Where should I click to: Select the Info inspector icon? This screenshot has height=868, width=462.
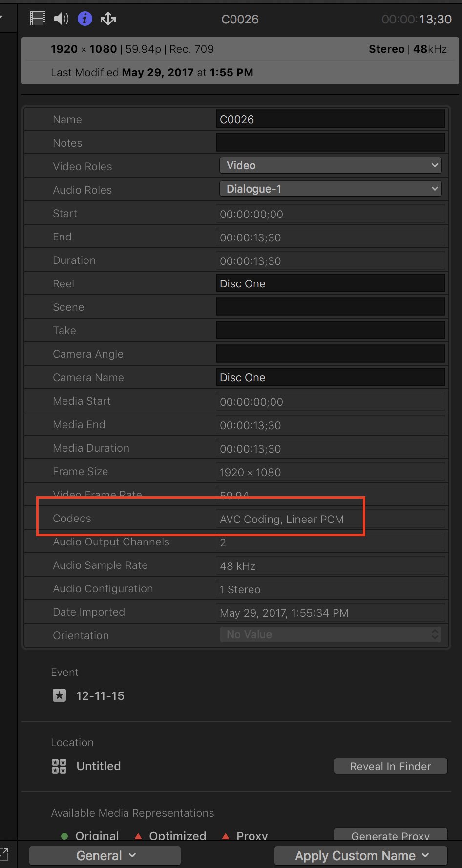point(85,19)
